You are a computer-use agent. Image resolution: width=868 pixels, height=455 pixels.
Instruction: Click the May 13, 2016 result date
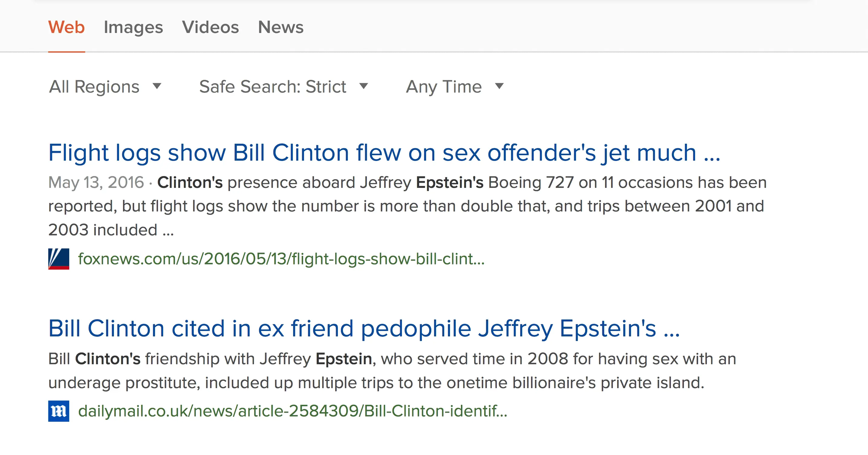click(96, 182)
